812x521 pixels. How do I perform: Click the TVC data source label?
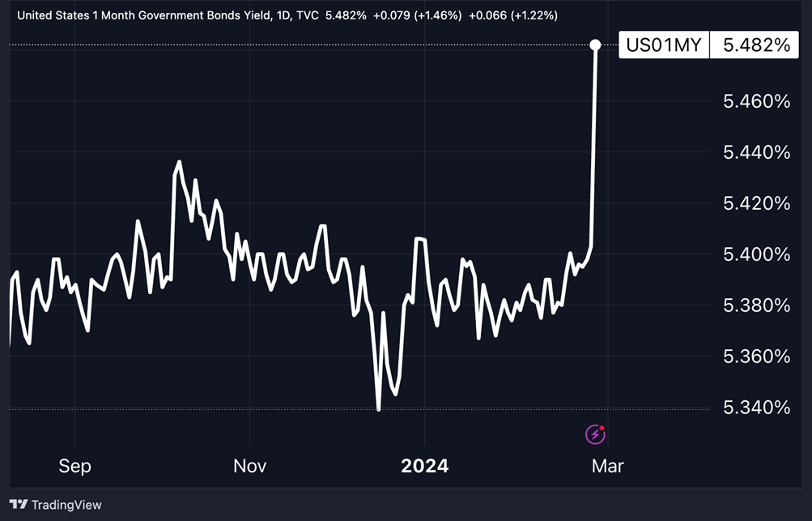pyautogui.click(x=308, y=15)
